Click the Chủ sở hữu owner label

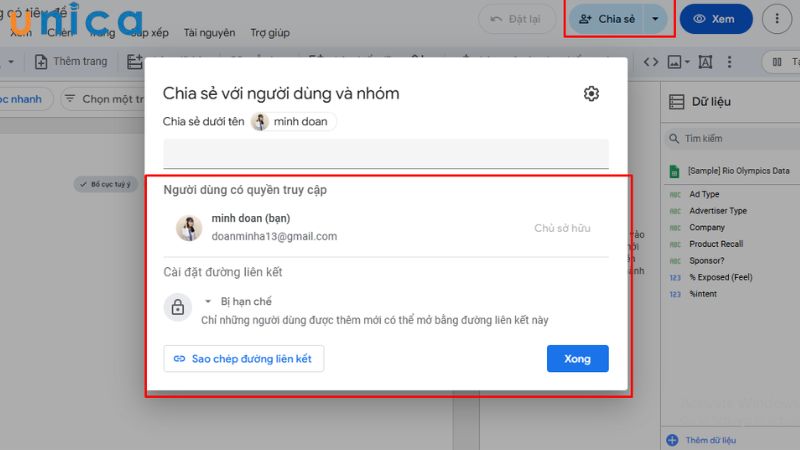[562, 228]
